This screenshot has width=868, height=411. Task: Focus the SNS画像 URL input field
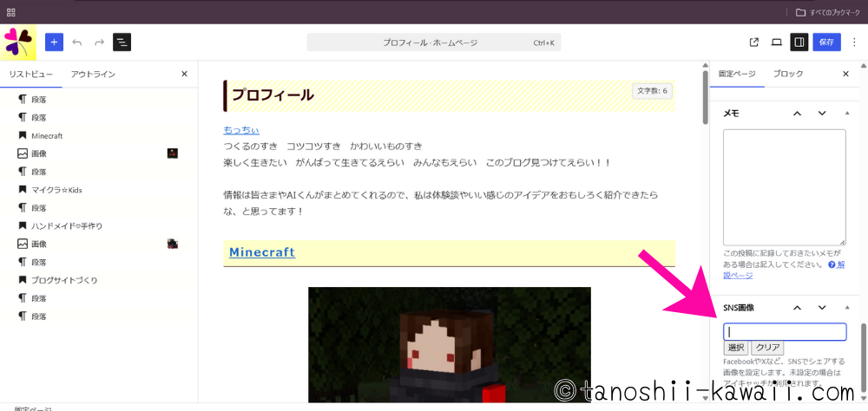click(785, 331)
